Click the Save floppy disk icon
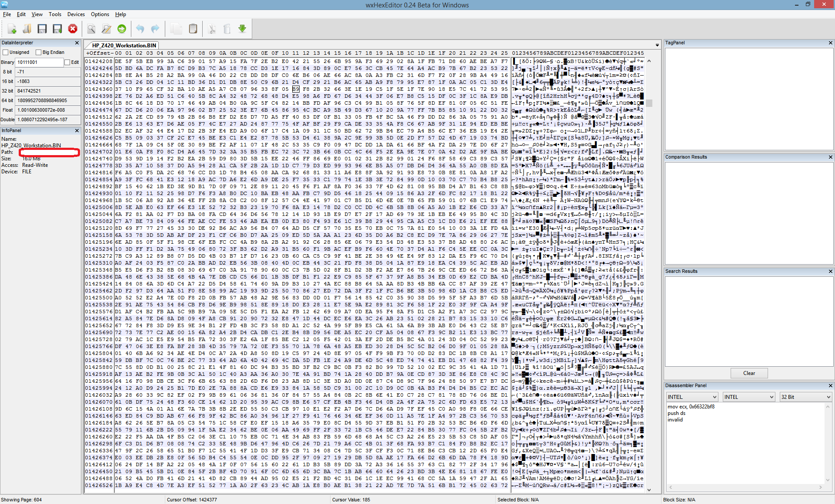The image size is (835, 504). coord(42,29)
